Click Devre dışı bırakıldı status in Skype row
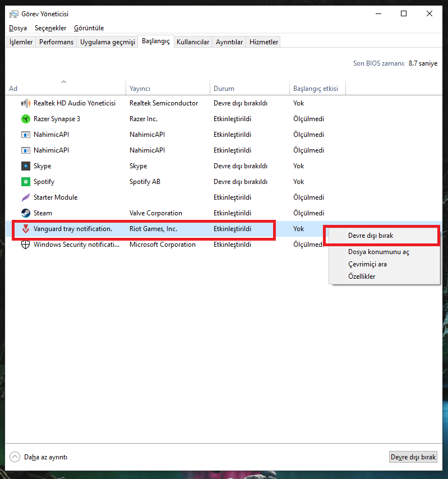 click(241, 166)
